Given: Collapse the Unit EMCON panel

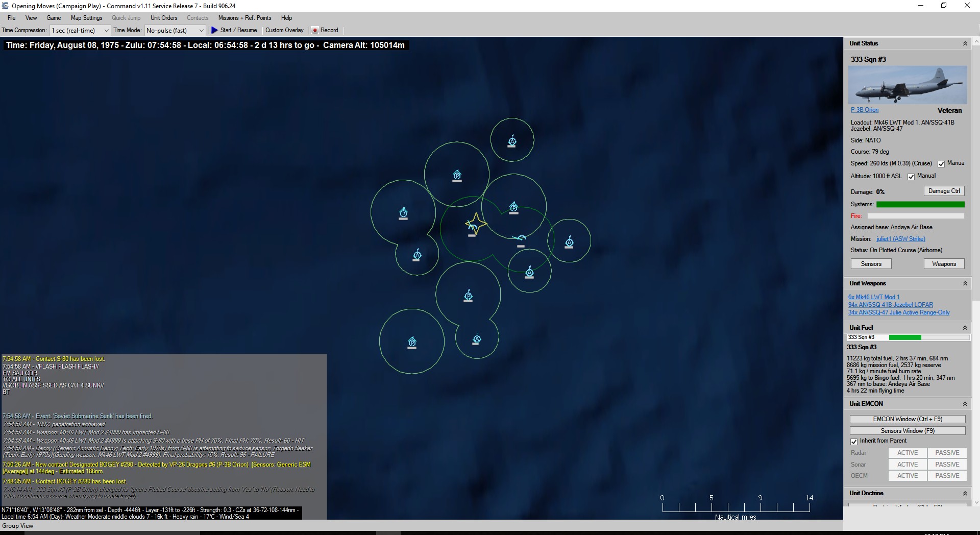Looking at the screenshot, I should click(x=965, y=404).
